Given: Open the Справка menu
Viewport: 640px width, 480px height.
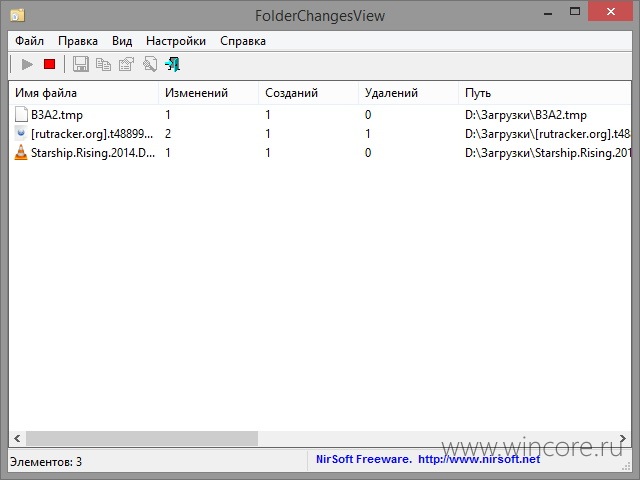Looking at the screenshot, I should [243, 41].
